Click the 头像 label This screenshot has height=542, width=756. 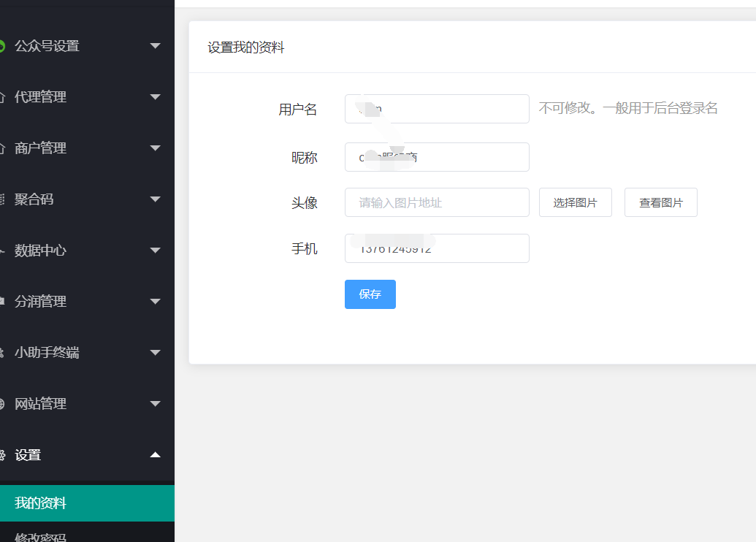(x=305, y=203)
